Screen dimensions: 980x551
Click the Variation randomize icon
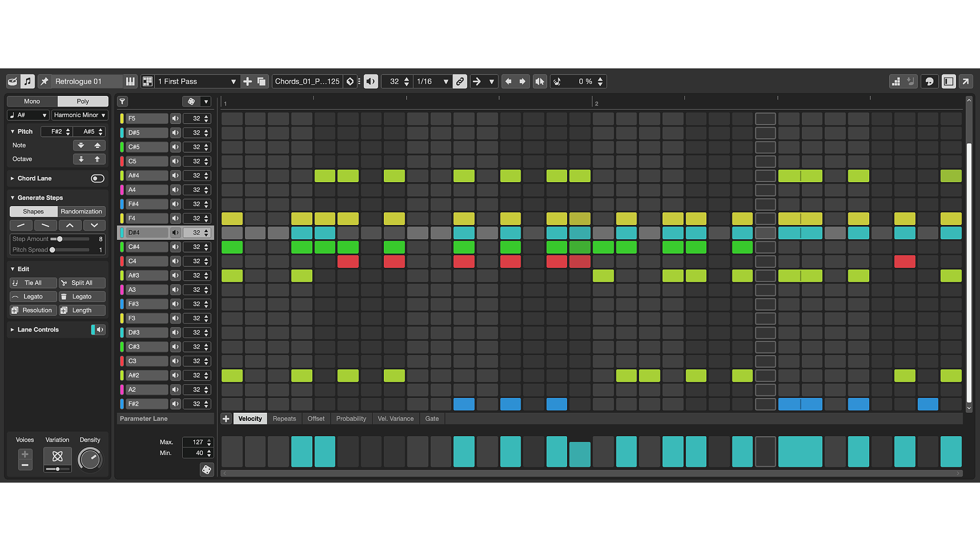click(x=57, y=456)
